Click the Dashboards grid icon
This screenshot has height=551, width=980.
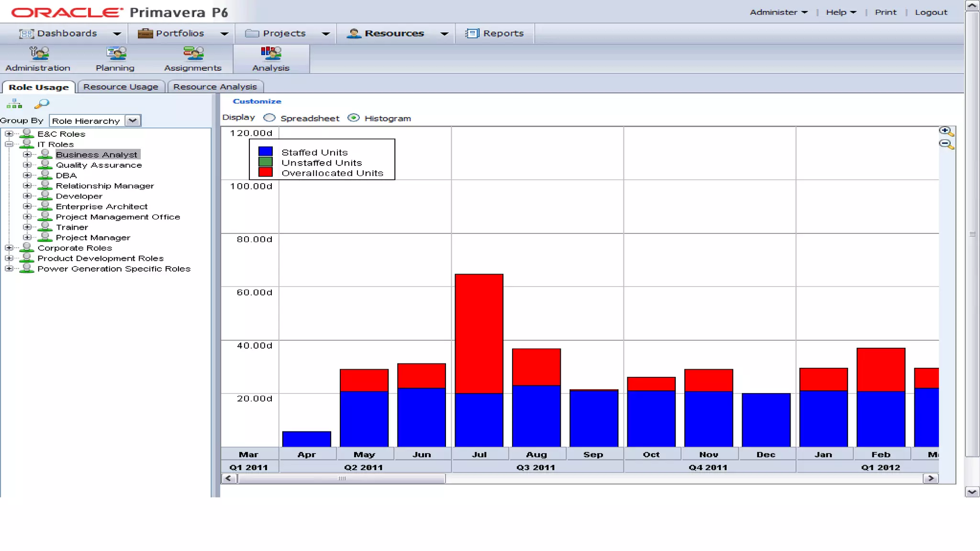26,33
